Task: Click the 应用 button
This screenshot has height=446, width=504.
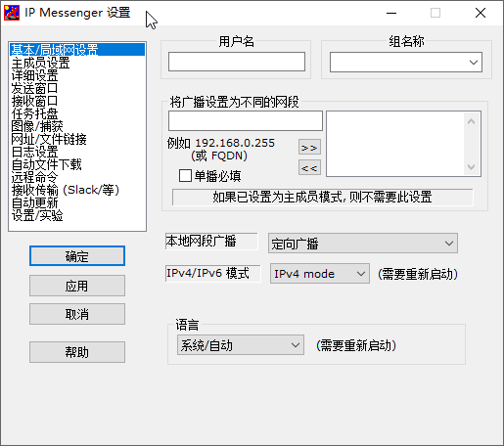Action: tap(77, 286)
